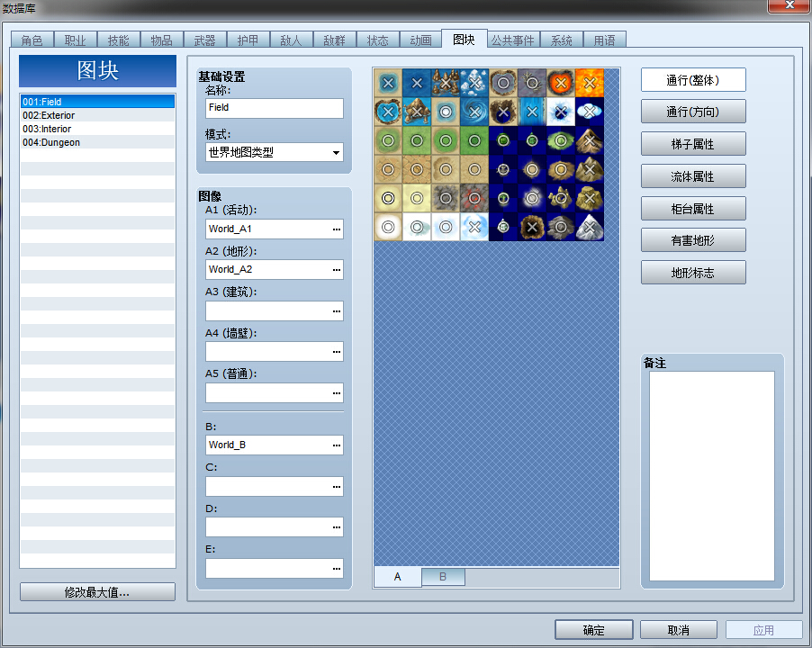812x648 pixels.
Task: Toggle the brown volcano mountain tile
Action: [x=590, y=140]
